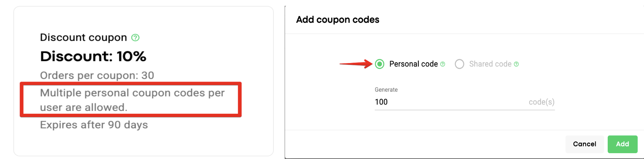
Task: Click the help icon beside Discount coupon
Action: click(x=135, y=38)
